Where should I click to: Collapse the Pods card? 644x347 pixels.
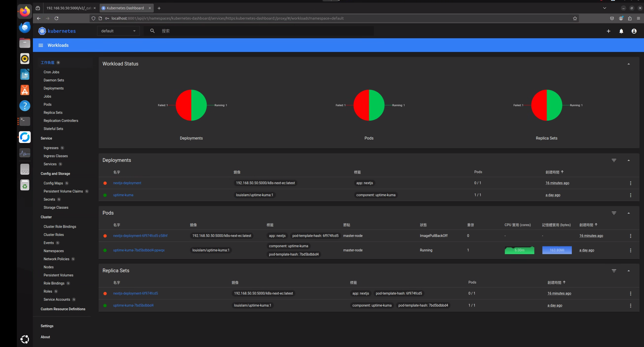(628, 213)
